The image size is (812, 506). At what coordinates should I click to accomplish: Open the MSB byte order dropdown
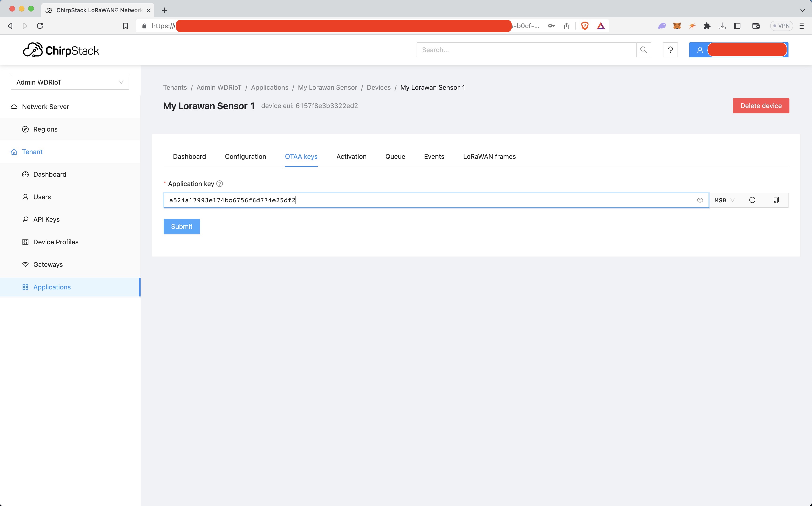click(x=724, y=200)
